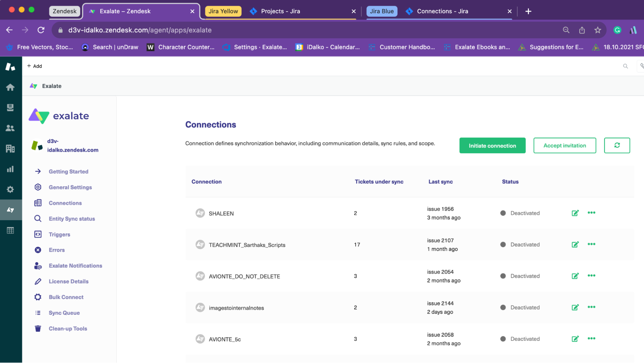Expand options for imagestointernalnotes connection
The image size is (644, 363).
(x=591, y=307)
